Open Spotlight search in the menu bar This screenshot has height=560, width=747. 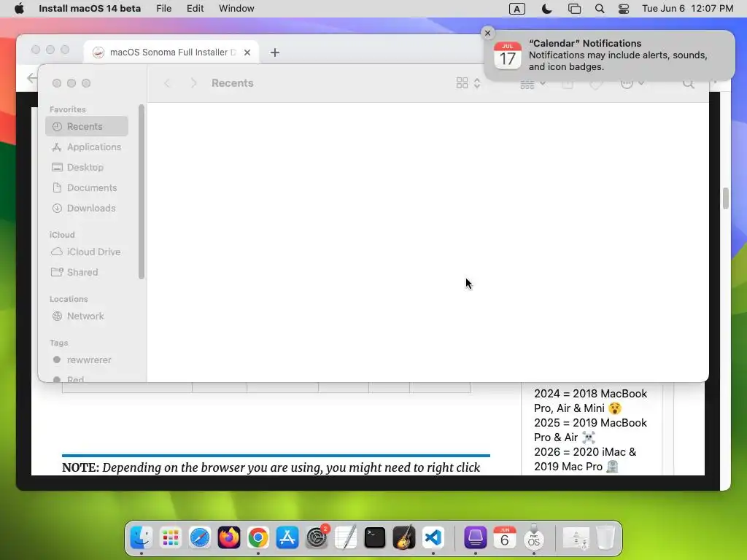click(x=600, y=9)
